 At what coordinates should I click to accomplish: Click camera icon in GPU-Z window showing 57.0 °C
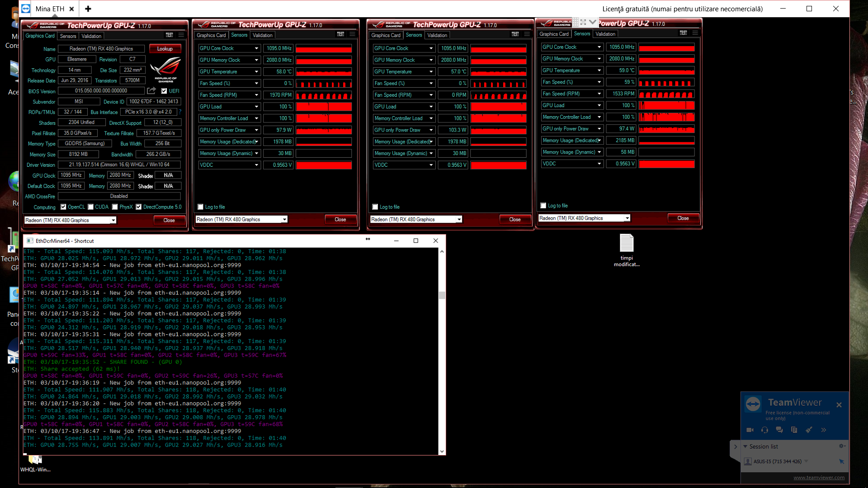[x=515, y=34]
